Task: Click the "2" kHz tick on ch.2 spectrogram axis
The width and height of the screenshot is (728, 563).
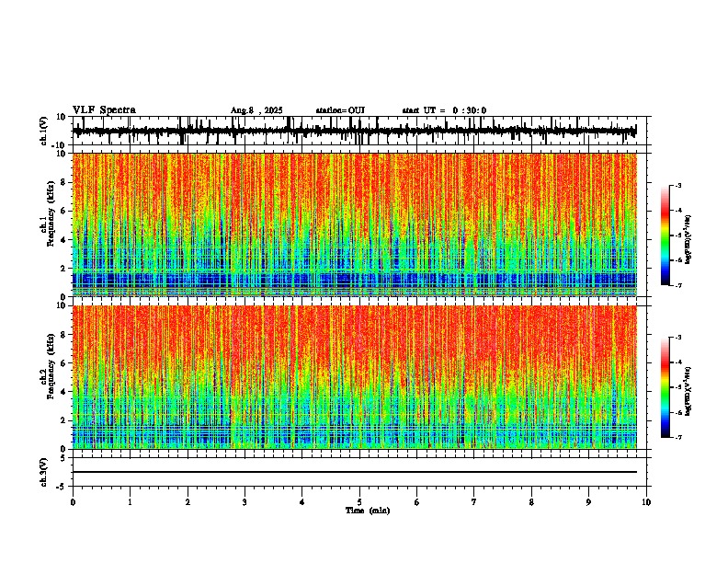Action: (x=64, y=420)
